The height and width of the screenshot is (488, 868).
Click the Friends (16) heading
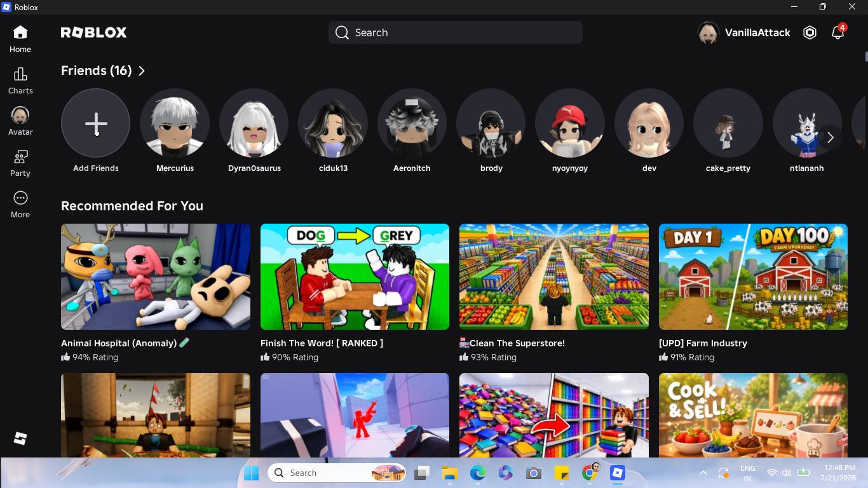[x=97, y=71]
